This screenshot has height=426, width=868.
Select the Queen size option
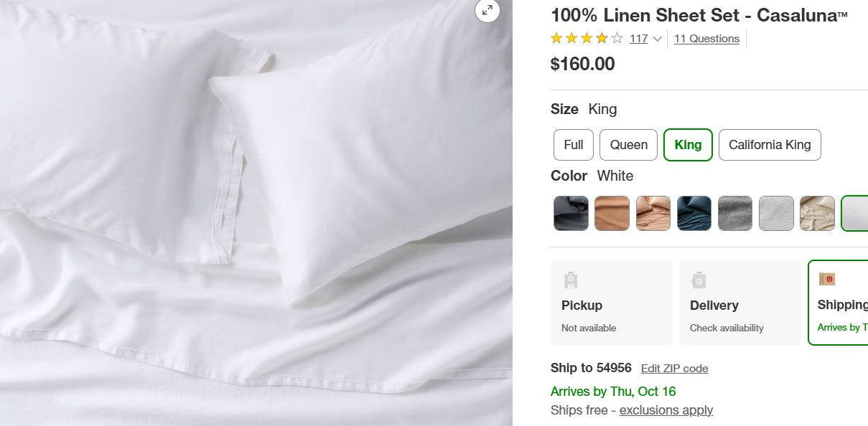(x=628, y=144)
